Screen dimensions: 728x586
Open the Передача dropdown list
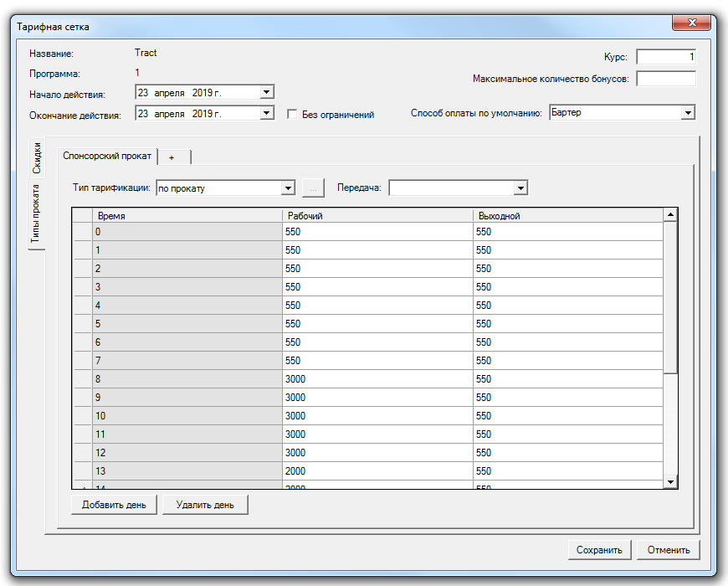point(520,188)
